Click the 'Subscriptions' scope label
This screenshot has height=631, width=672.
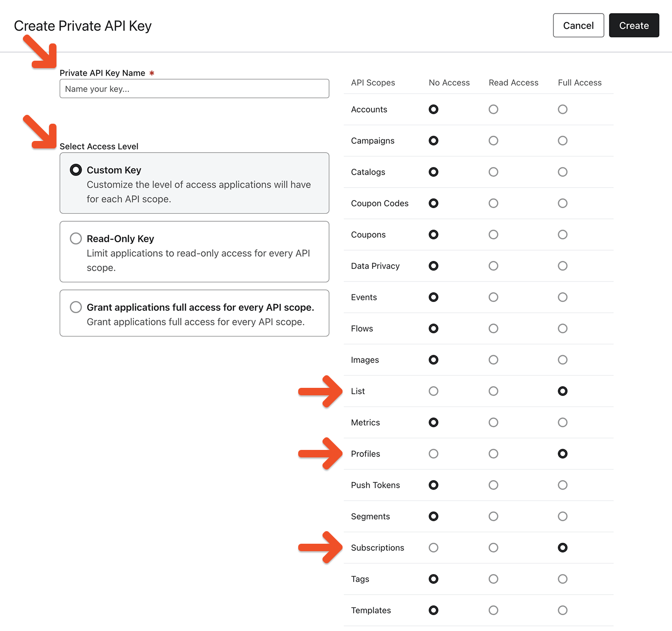click(x=378, y=547)
